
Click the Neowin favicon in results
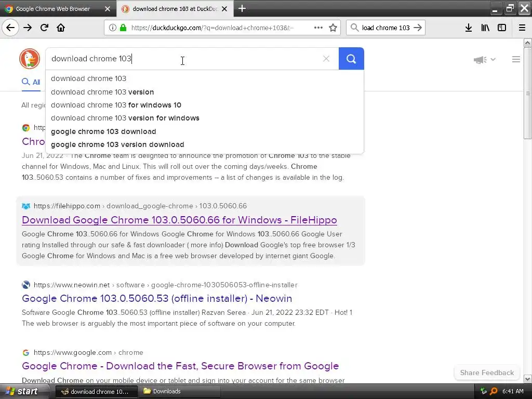point(26,285)
